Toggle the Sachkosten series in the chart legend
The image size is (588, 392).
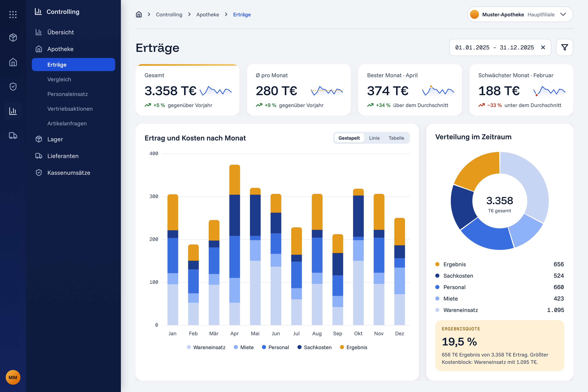click(314, 347)
